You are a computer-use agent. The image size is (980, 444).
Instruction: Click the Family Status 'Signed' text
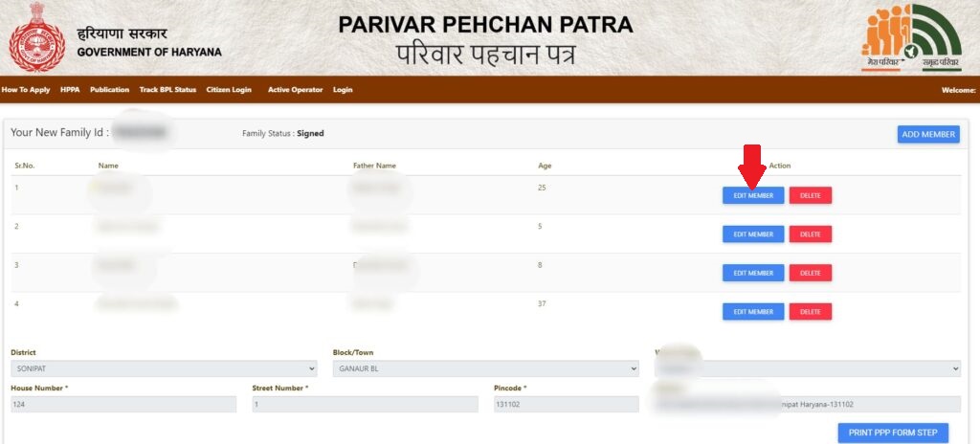tap(310, 133)
